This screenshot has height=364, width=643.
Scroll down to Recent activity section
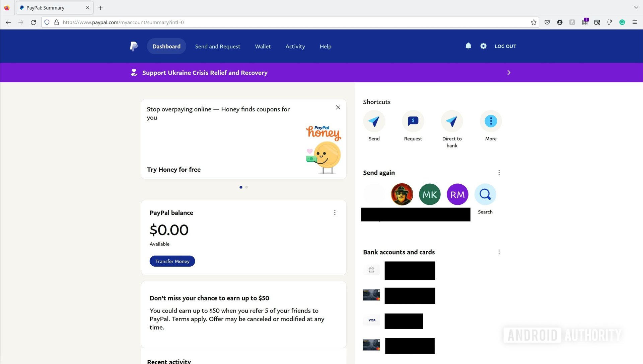point(169,361)
